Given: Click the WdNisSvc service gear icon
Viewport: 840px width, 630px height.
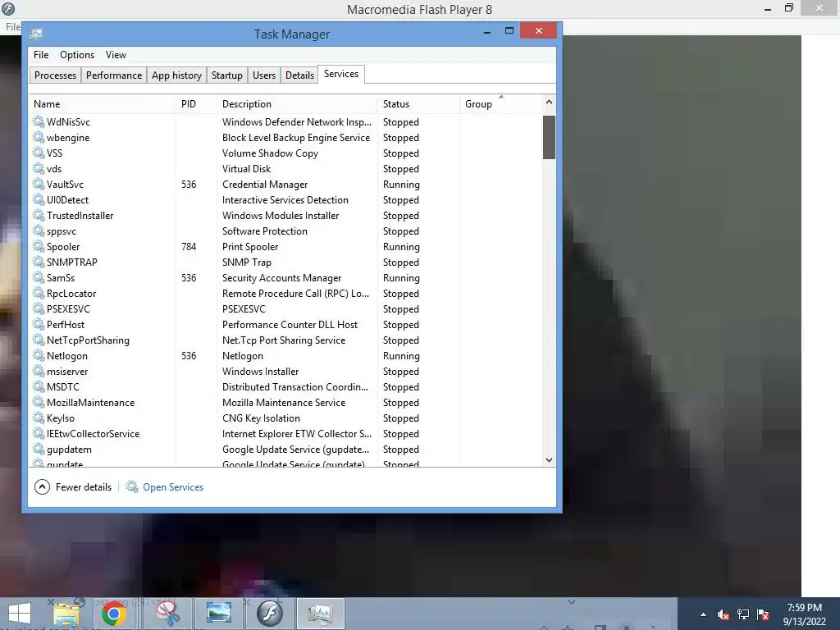Looking at the screenshot, I should 39,121.
